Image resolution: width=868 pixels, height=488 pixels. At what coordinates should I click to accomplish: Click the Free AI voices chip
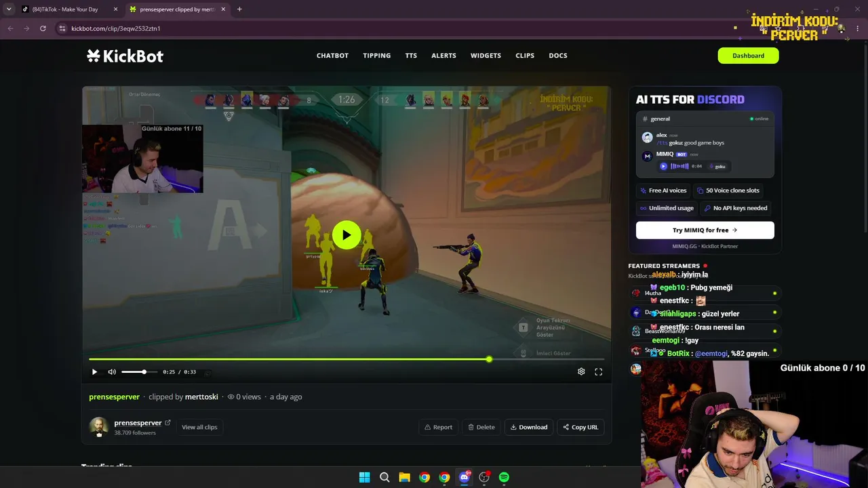pyautogui.click(x=663, y=190)
